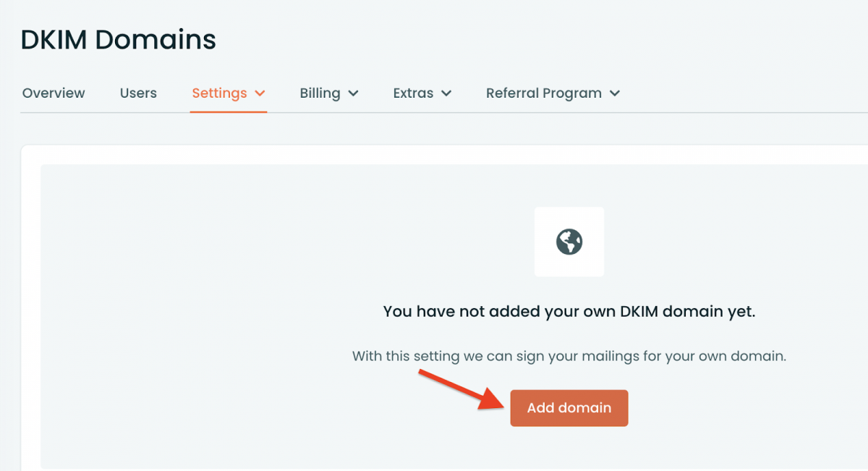Viewport: 868px width, 471px height.
Task: Switch to the Overview tab
Action: coord(53,93)
